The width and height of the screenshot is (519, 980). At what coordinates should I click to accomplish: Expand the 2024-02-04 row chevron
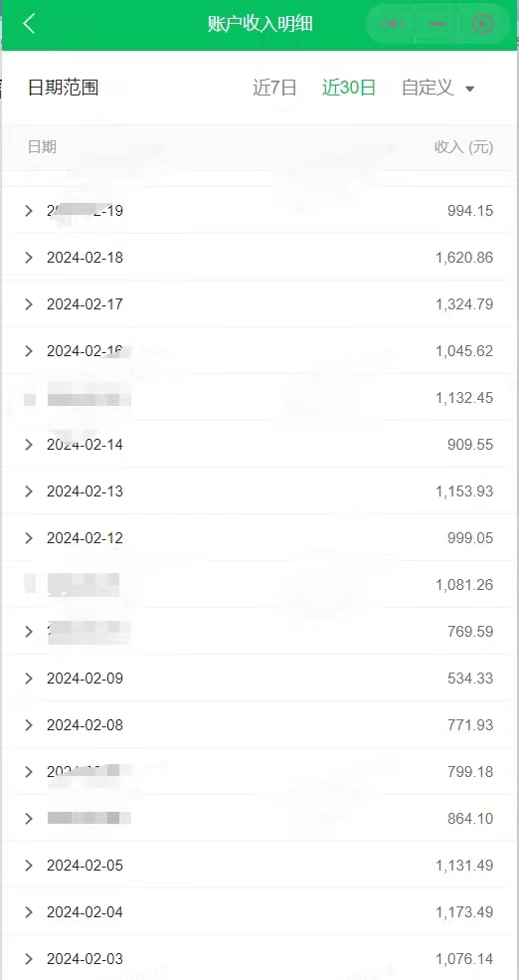[x=28, y=912]
